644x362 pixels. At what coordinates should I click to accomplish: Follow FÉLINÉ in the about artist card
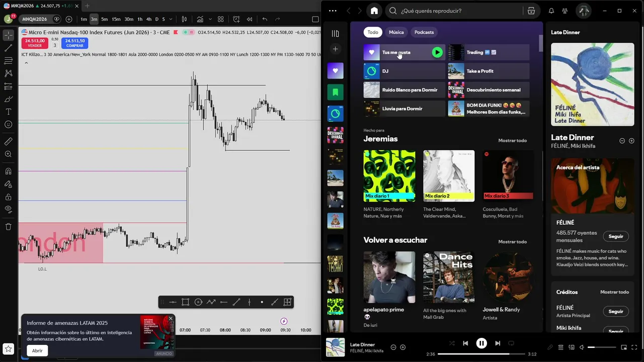point(616,236)
